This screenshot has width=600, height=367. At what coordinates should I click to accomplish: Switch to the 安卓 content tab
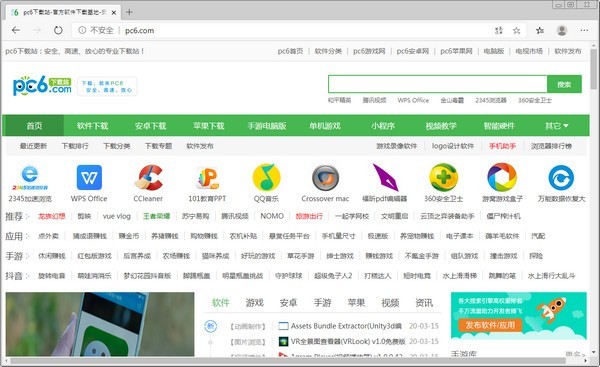[289, 303]
